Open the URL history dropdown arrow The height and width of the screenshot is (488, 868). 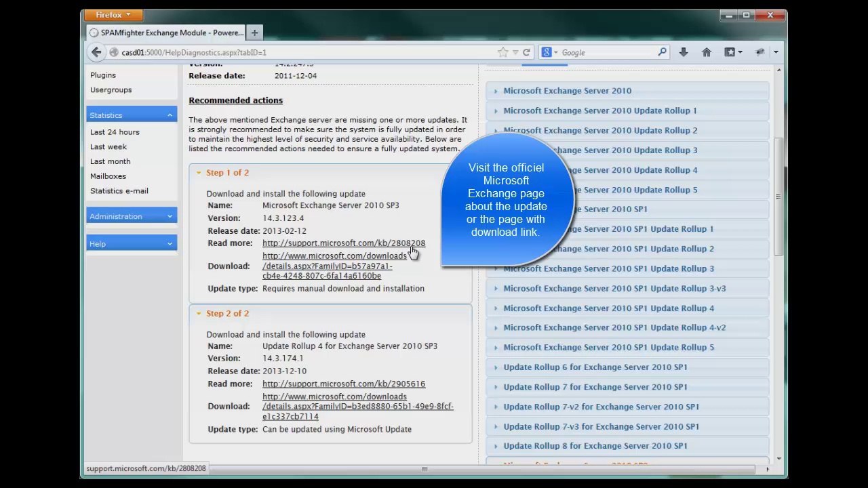(515, 52)
